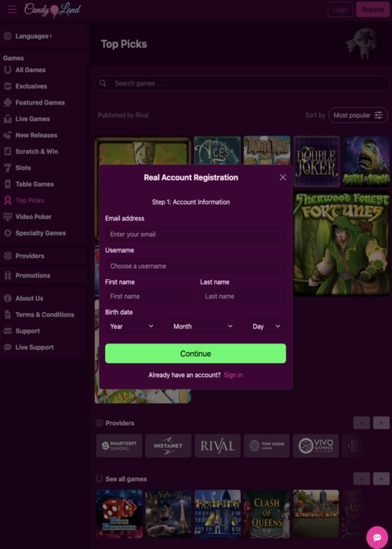This screenshot has width=392, height=549.
Task: Click the Login button in header
Action: pos(340,9)
